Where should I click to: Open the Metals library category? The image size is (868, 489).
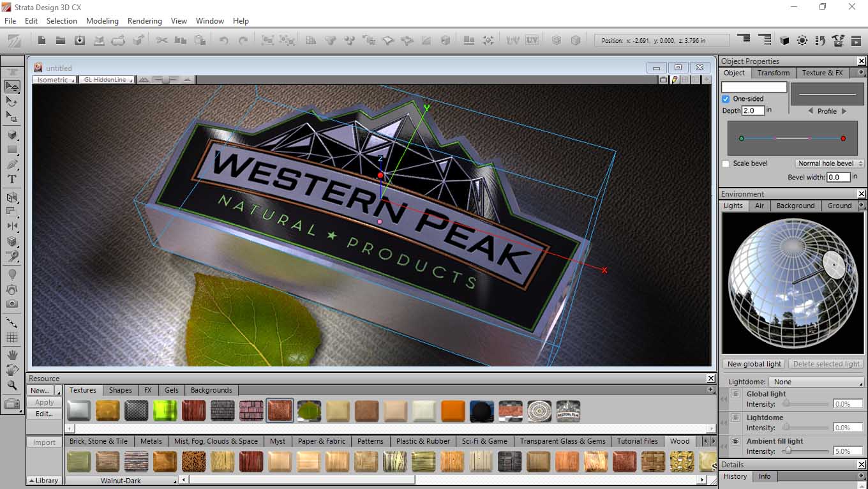151,441
